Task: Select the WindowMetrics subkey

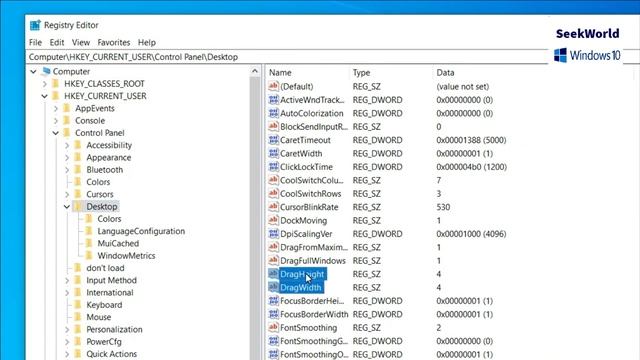Action: coord(126,256)
